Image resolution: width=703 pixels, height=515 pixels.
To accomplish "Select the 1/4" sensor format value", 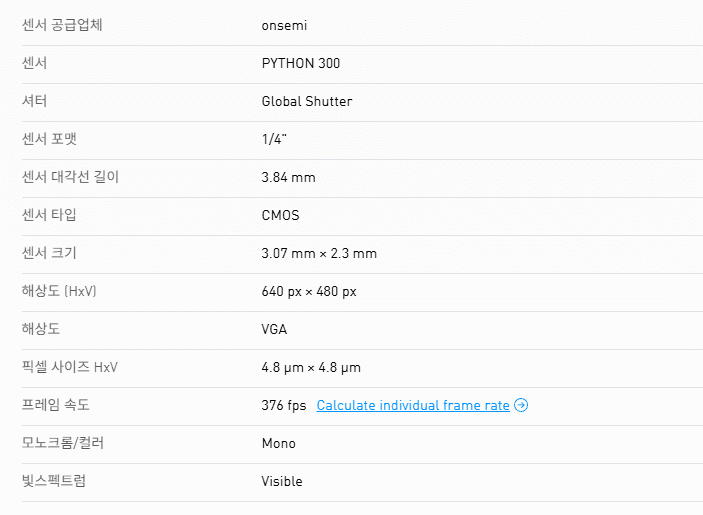I will point(274,139).
